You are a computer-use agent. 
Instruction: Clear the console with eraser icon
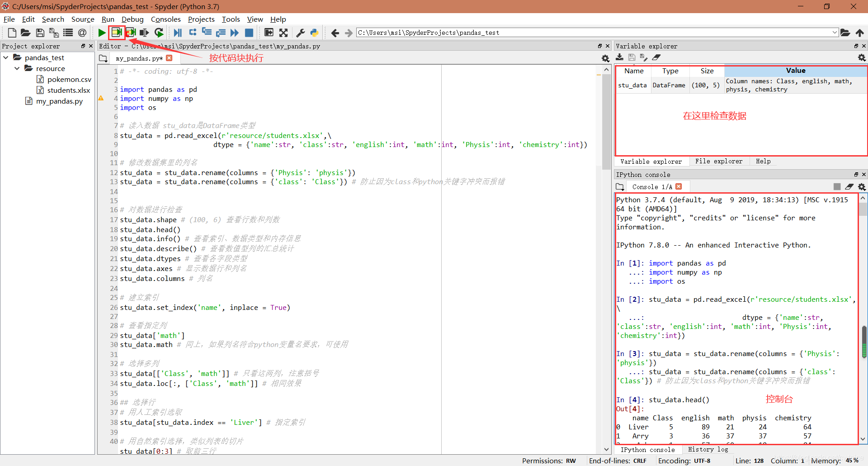pyautogui.click(x=849, y=187)
